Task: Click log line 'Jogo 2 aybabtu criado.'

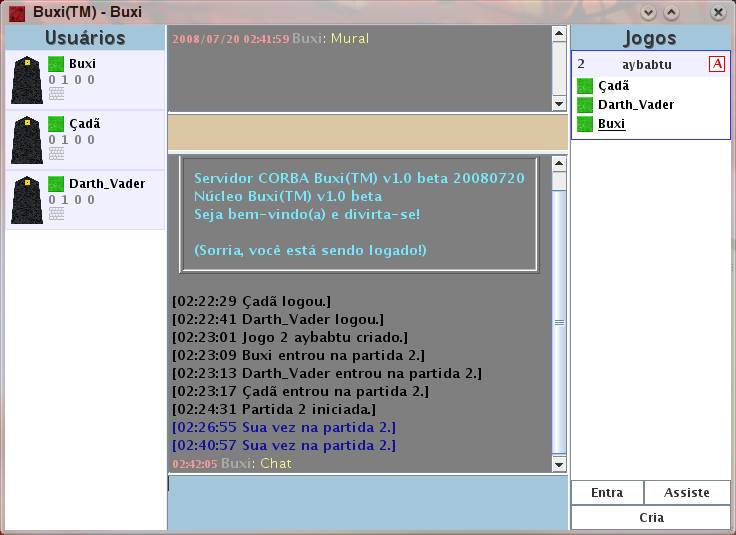Action: [x=290, y=337]
